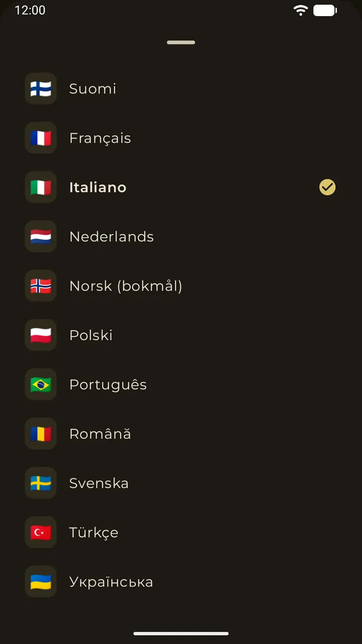Choose the Português language entry
The image size is (362, 644).
point(181,384)
